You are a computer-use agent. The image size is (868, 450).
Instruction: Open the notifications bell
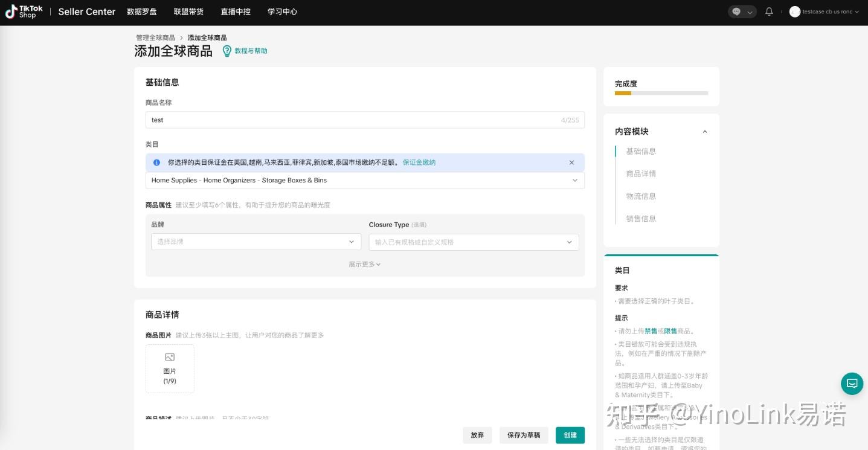[769, 11]
